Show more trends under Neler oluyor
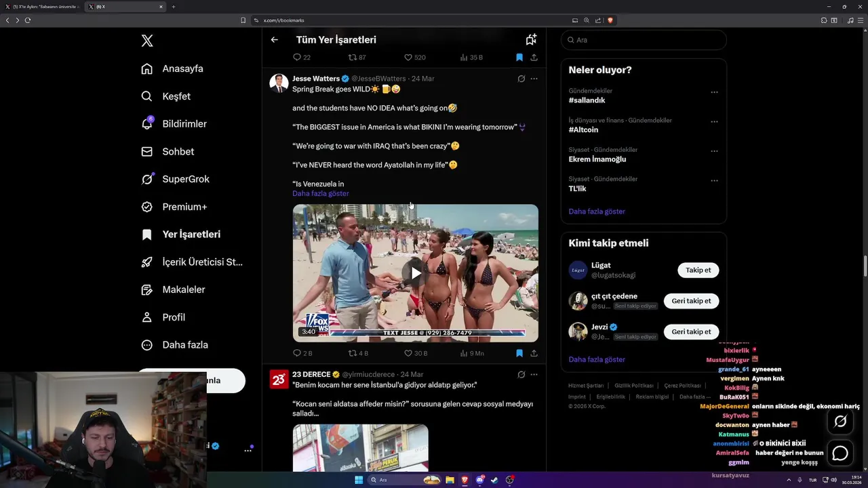Image resolution: width=868 pixels, height=488 pixels. (x=597, y=211)
